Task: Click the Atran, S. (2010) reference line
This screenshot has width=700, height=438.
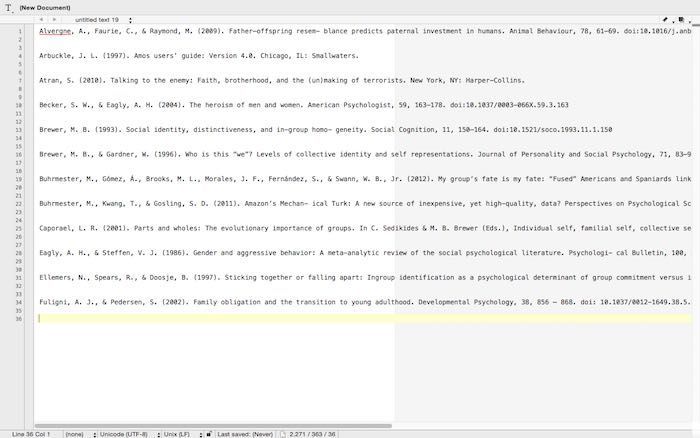Action: pyautogui.click(x=282, y=80)
